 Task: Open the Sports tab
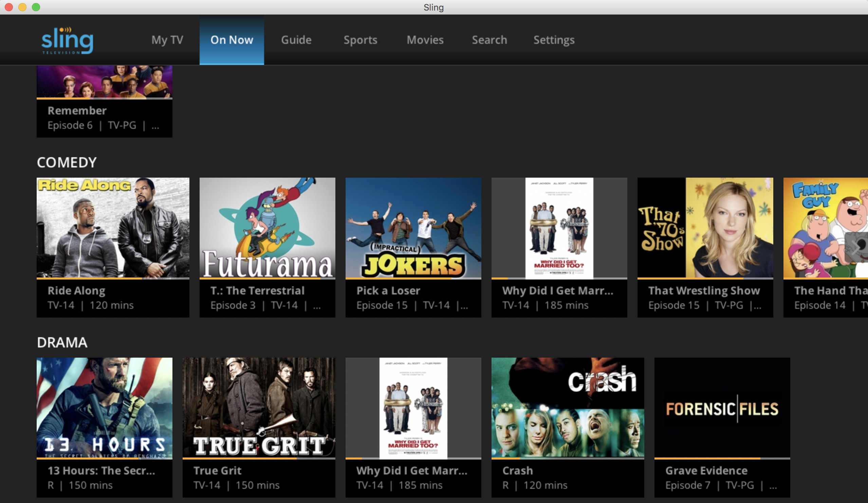coord(360,40)
